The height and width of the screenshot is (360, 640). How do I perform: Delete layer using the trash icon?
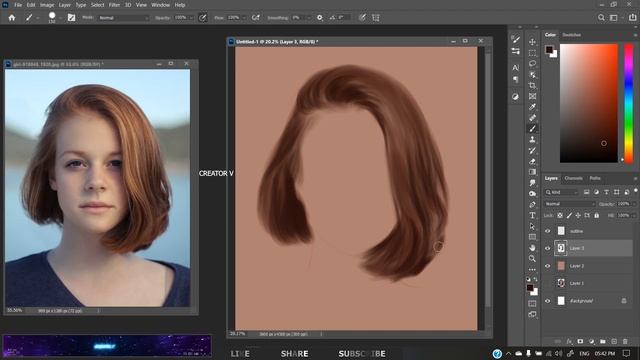(x=625, y=341)
